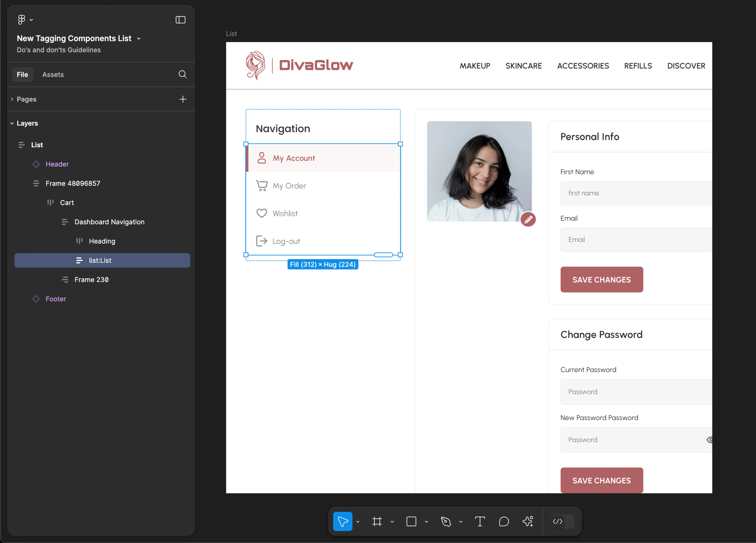This screenshot has width=756, height=543.
Task: Click the Current Password input field
Action: coord(636,392)
